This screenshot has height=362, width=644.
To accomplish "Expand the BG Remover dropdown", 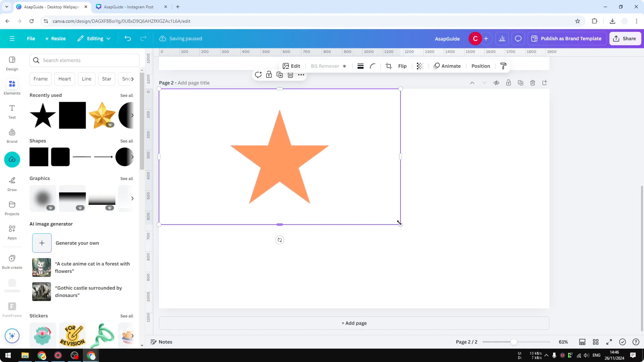I will click(x=345, y=66).
